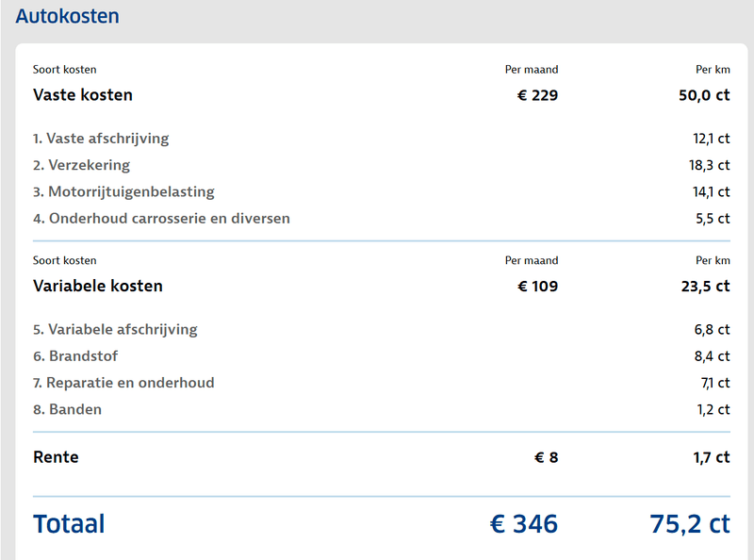
Task: Click the 18,3 ct Verzekering value
Action: [710, 165]
